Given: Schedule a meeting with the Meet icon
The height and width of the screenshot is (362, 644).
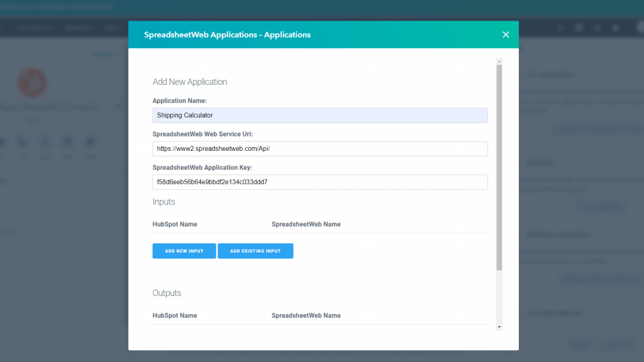Looking at the screenshot, I should click(111, 142).
